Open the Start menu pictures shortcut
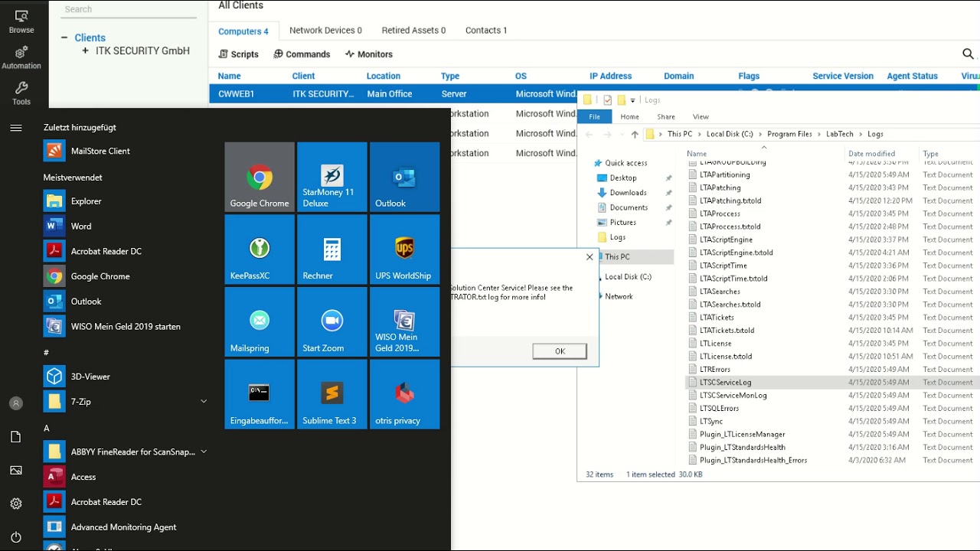 (16, 471)
